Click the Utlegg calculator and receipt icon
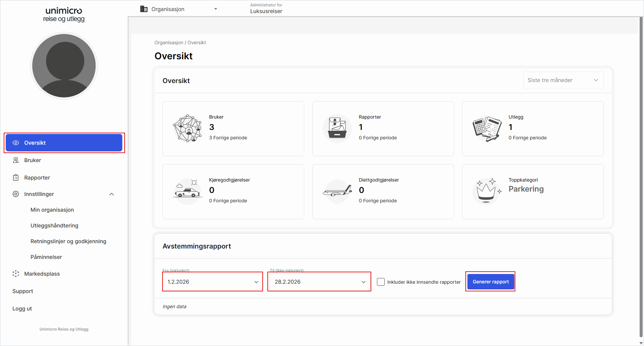Viewport: 644px width, 346px height. [x=487, y=128]
